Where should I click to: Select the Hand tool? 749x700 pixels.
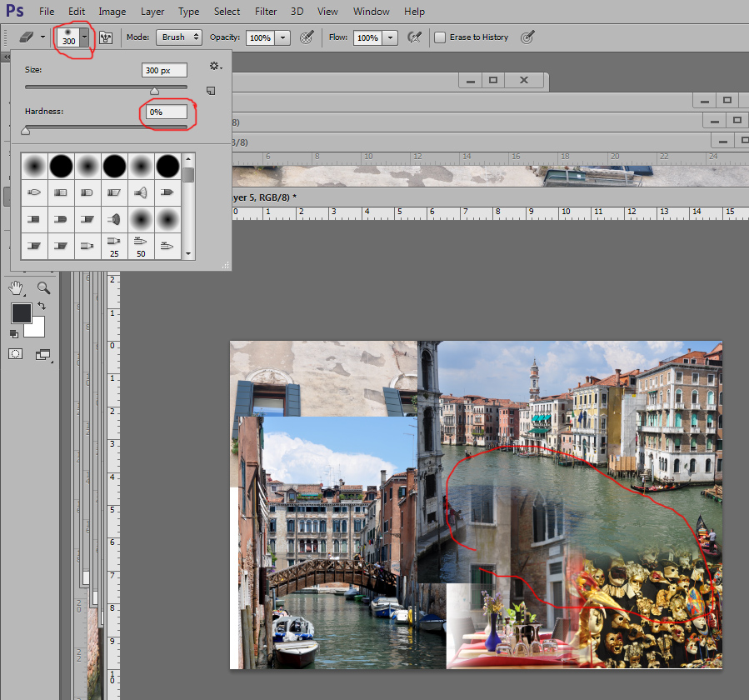tap(16, 288)
